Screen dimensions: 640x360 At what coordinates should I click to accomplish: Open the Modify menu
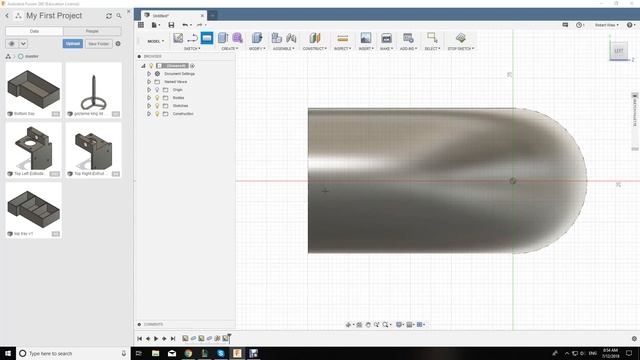pyautogui.click(x=257, y=49)
